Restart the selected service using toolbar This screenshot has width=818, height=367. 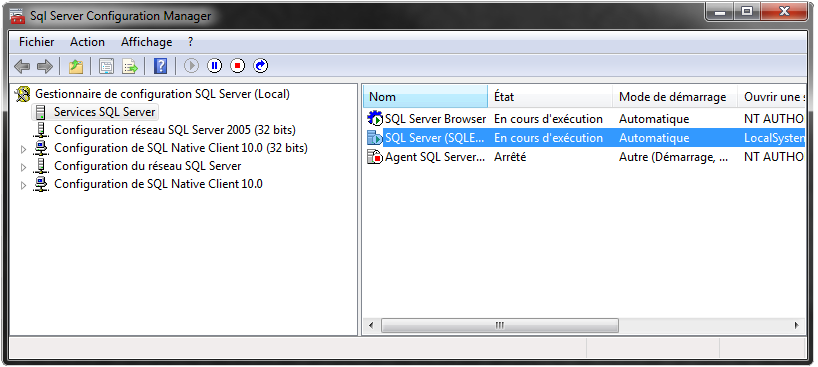tap(260, 66)
